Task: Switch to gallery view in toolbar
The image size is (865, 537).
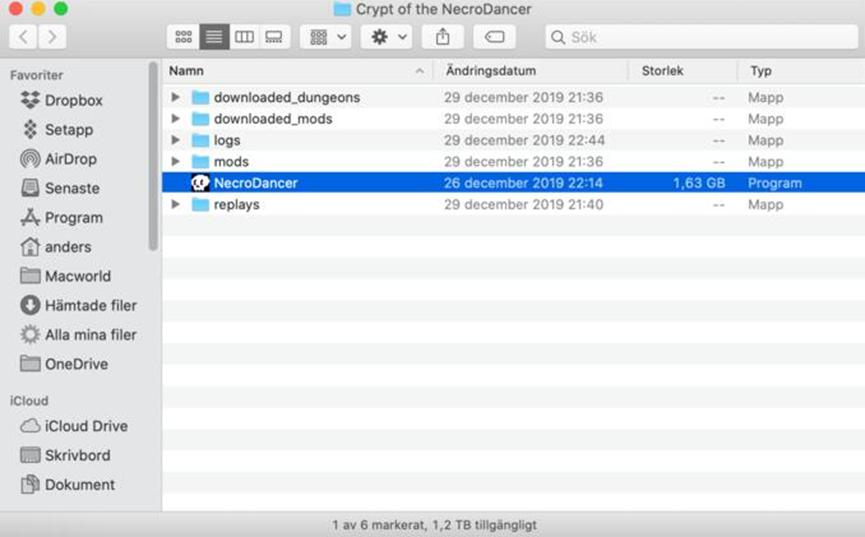Action: tap(274, 37)
